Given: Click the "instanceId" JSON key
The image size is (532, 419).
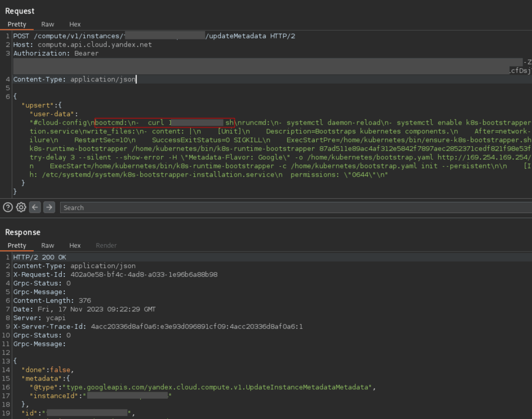Looking at the screenshot, I should [x=54, y=396].
